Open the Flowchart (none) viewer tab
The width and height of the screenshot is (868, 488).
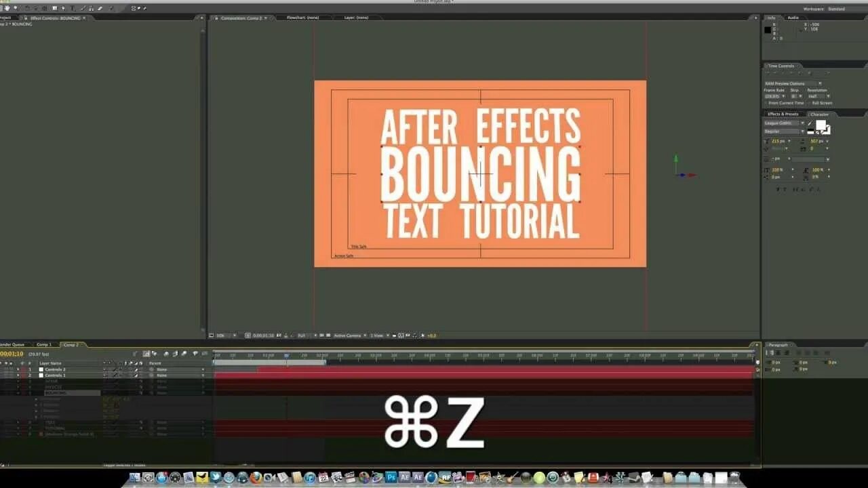click(302, 18)
